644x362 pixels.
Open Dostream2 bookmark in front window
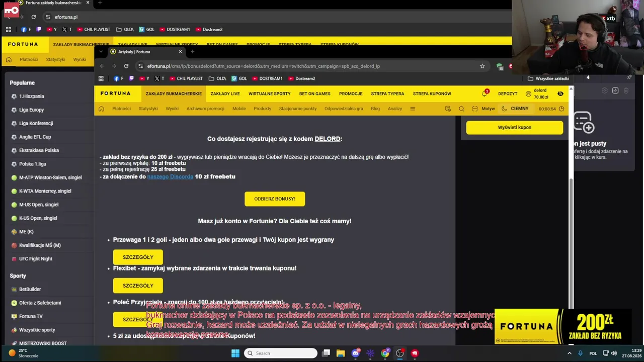(x=301, y=78)
